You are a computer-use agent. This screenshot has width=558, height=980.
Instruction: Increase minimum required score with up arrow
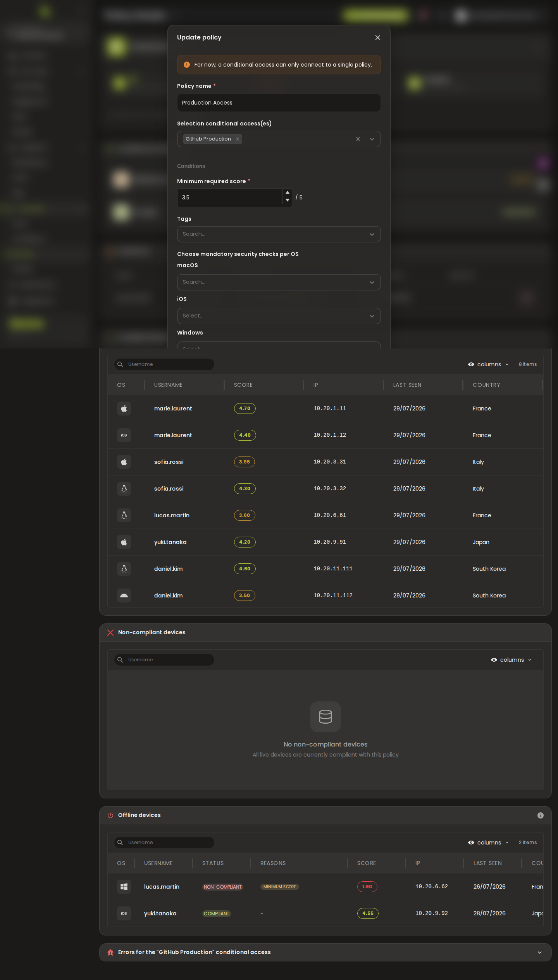click(x=287, y=193)
